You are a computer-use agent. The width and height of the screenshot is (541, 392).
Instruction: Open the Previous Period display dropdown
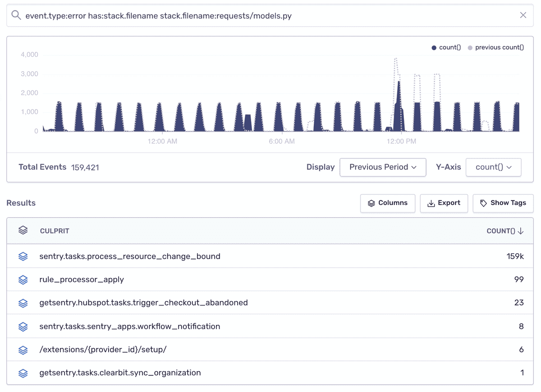point(383,167)
